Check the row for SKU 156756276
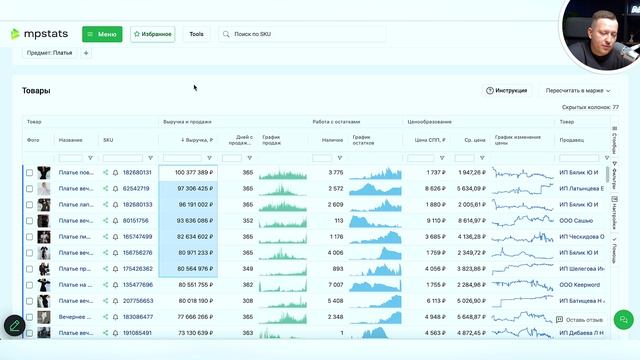 (29, 253)
